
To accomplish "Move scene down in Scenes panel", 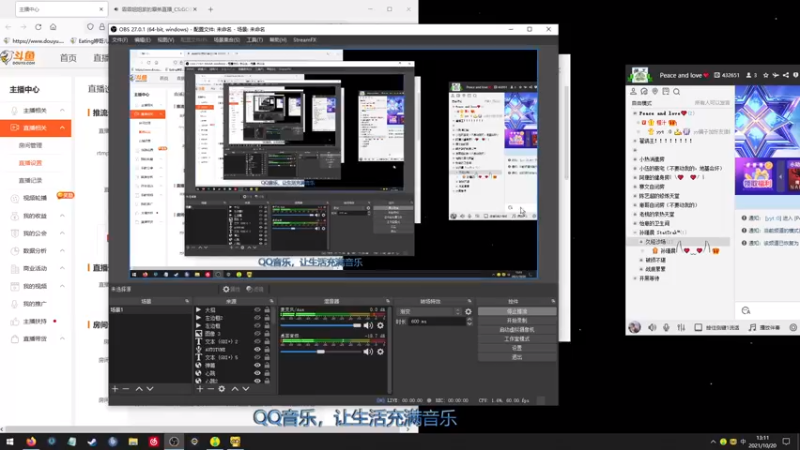I will click(x=149, y=389).
